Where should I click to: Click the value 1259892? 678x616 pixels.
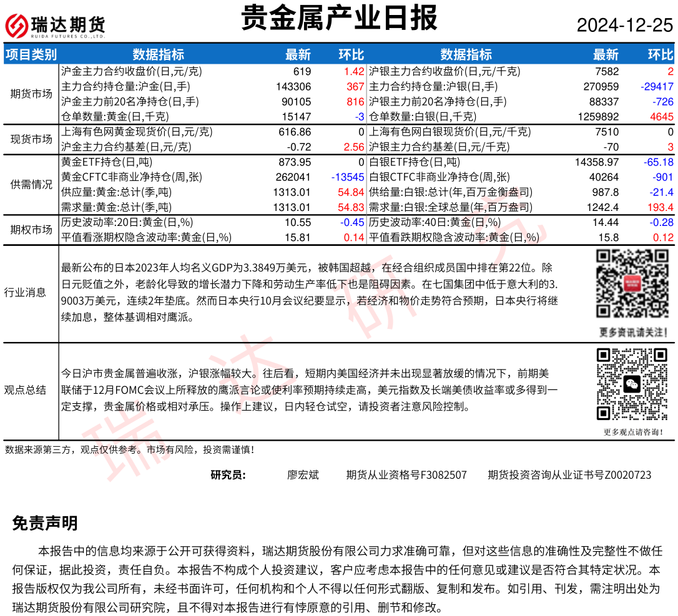(599, 117)
